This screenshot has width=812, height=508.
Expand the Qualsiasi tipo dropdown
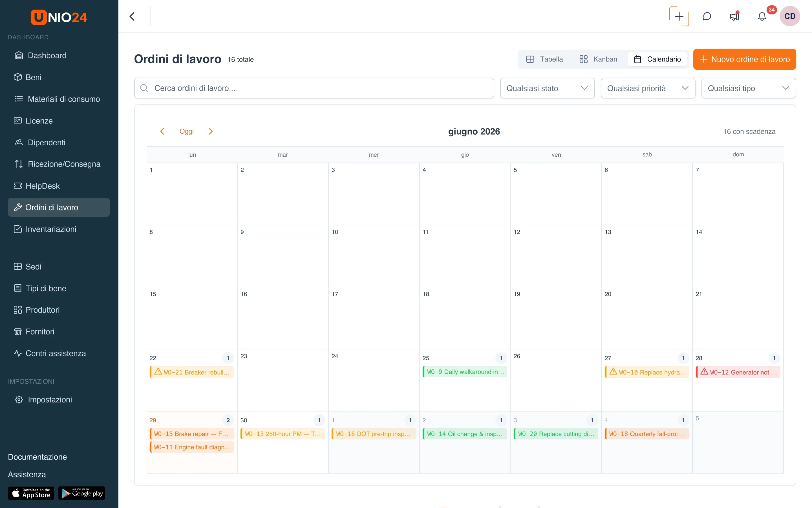[x=749, y=88]
